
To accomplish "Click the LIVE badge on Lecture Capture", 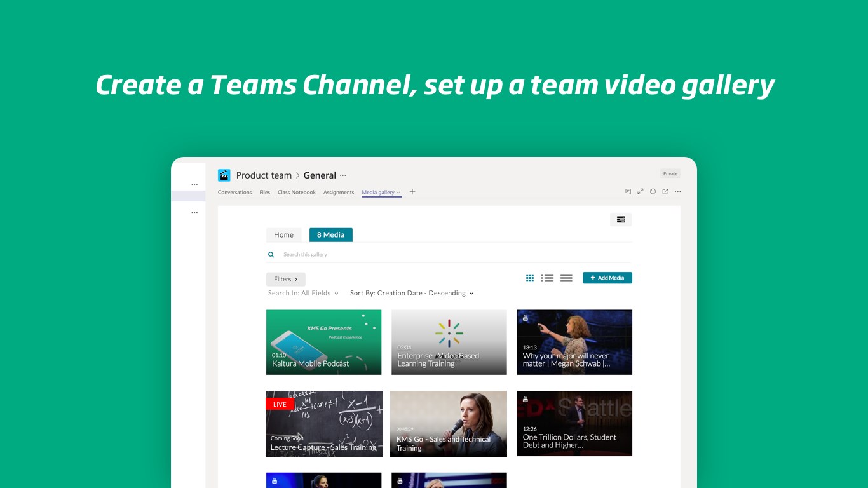I will [280, 404].
